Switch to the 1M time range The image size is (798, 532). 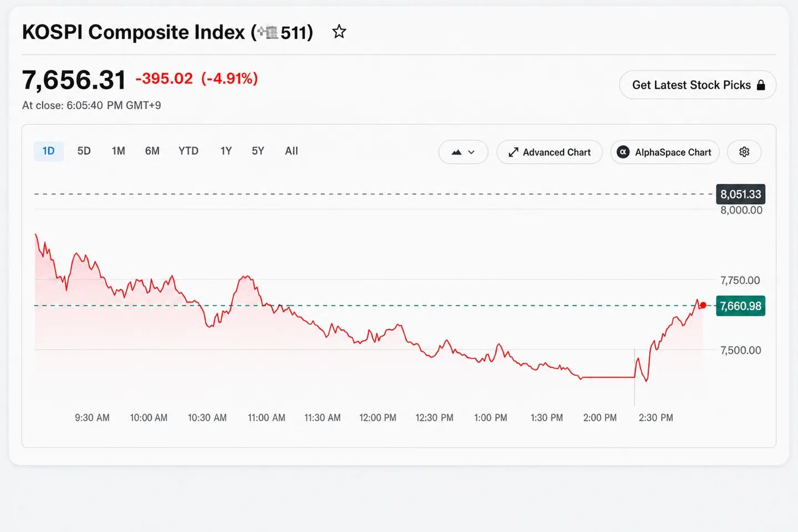coord(118,151)
